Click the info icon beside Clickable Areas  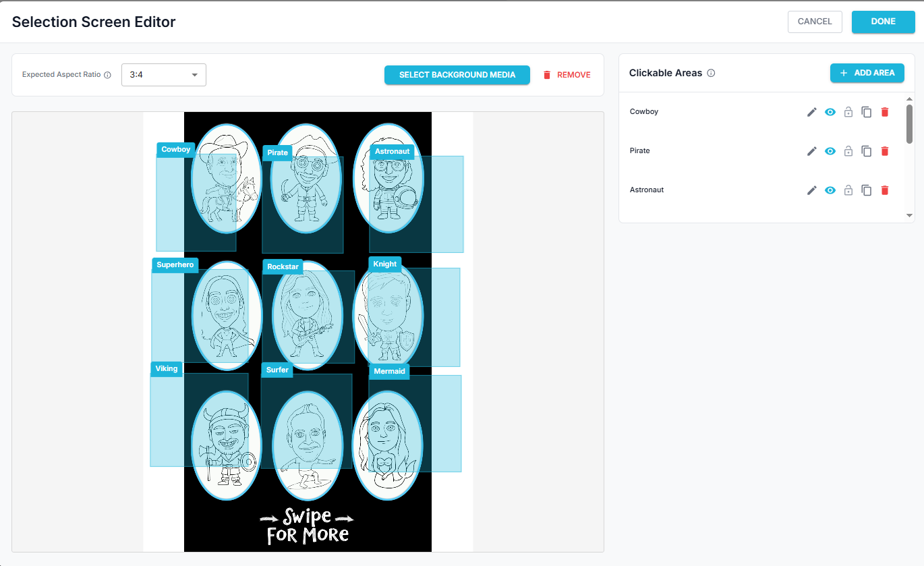pos(711,73)
